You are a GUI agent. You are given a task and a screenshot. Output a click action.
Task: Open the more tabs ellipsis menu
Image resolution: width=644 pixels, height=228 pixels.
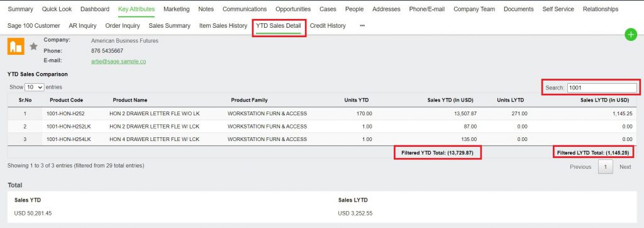pos(362,26)
